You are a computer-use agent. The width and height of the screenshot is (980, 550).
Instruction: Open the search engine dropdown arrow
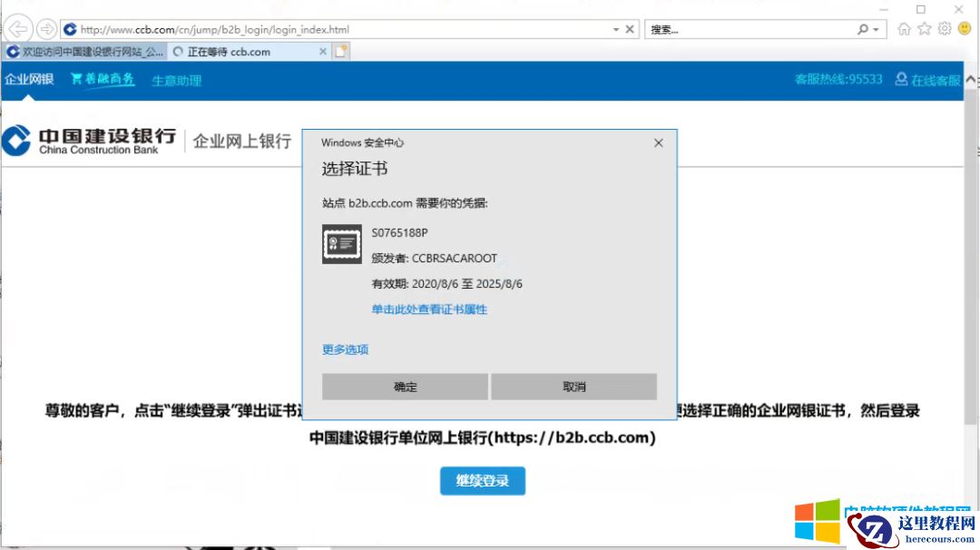874,28
